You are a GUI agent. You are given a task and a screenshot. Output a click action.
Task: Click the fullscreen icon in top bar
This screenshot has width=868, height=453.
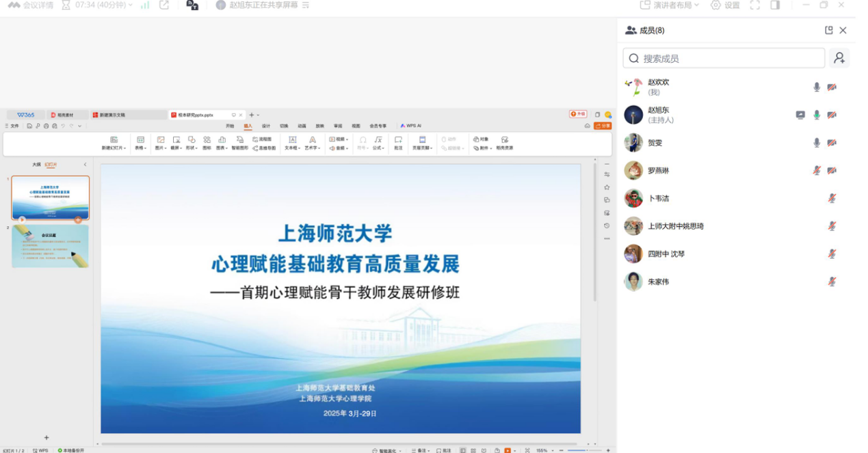coord(754,5)
